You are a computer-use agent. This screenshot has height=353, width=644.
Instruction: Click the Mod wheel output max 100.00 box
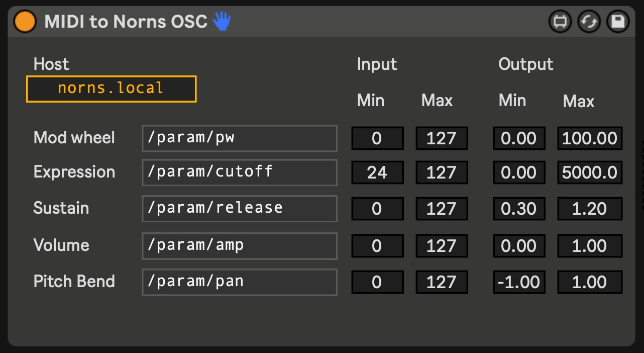[x=590, y=138]
